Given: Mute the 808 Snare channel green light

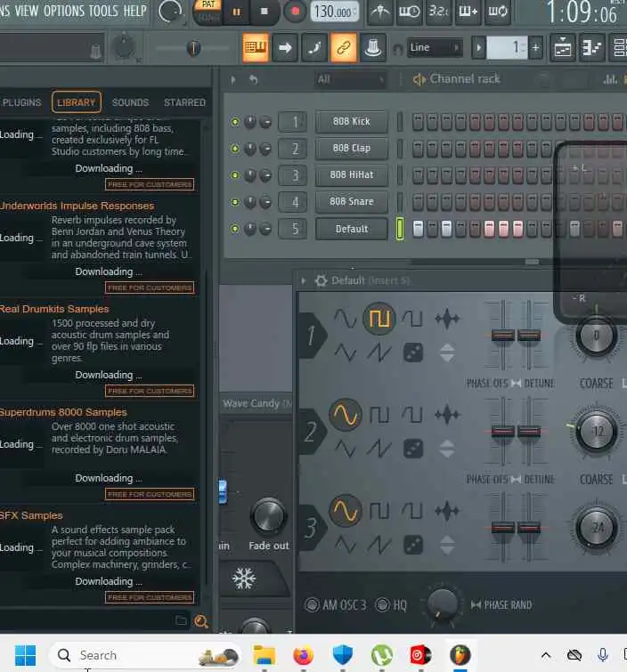Looking at the screenshot, I should (235, 202).
